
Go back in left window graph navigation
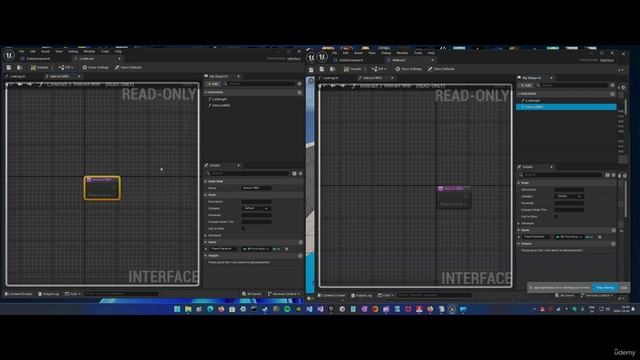[20, 84]
